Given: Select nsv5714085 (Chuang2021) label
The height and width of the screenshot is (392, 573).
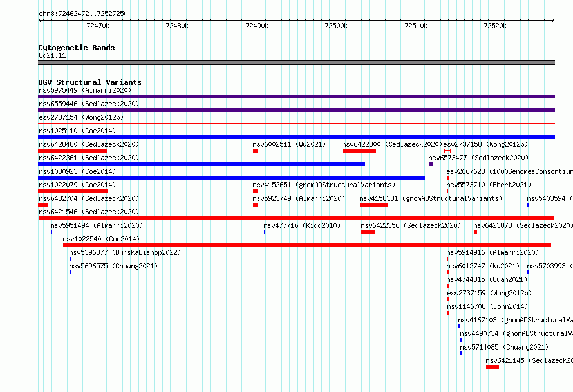Looking at the screenshot, I should 504,347.
